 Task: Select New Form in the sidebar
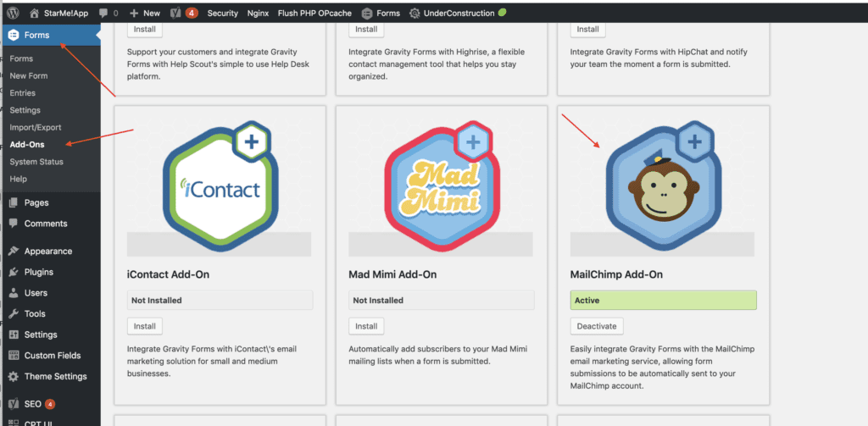click(28, 75)
